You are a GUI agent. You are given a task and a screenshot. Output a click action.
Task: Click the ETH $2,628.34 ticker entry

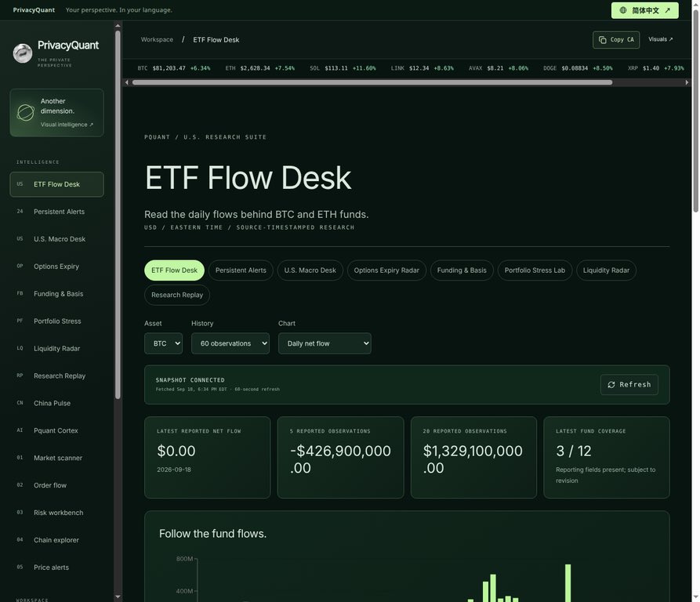click(x=259, y=68)
